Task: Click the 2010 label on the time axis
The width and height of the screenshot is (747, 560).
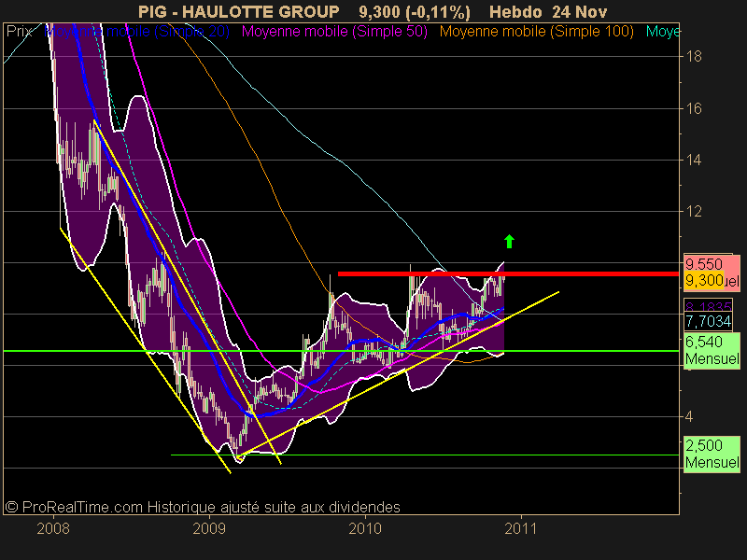Action: [365, 528]
